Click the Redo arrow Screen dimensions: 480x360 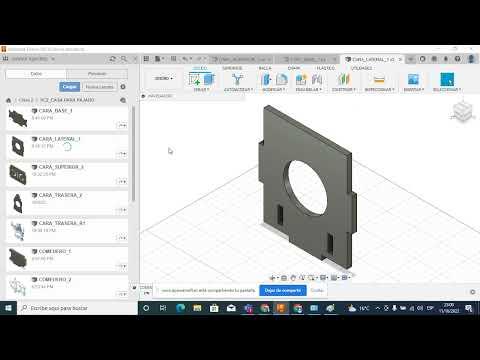pyautogui.click(x=199, y=59)
